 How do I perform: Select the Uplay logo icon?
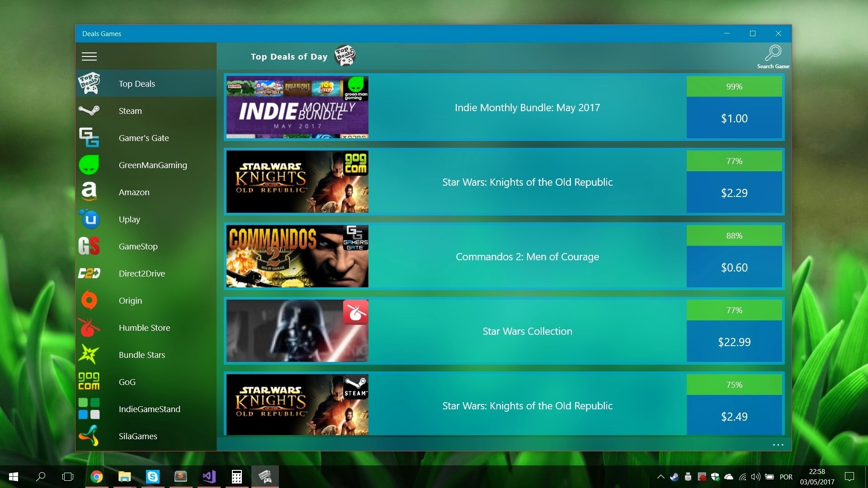89,219
